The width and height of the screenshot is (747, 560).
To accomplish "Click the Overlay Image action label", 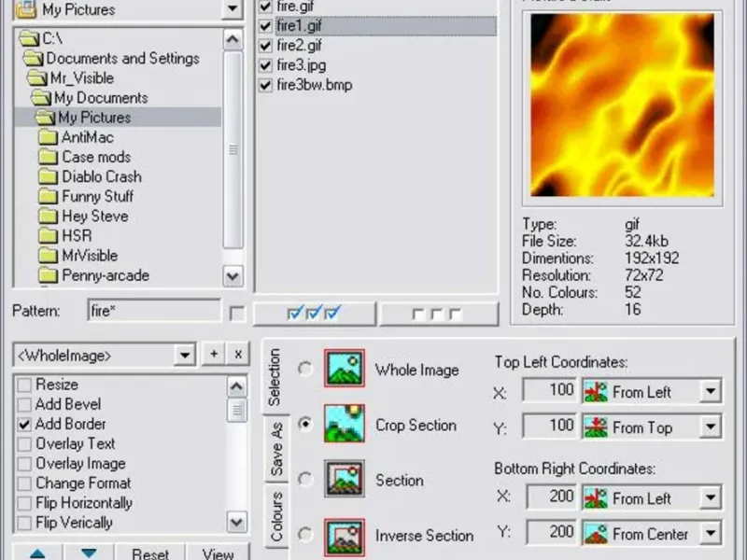I will pyautogui.click(x=80, y=463).
